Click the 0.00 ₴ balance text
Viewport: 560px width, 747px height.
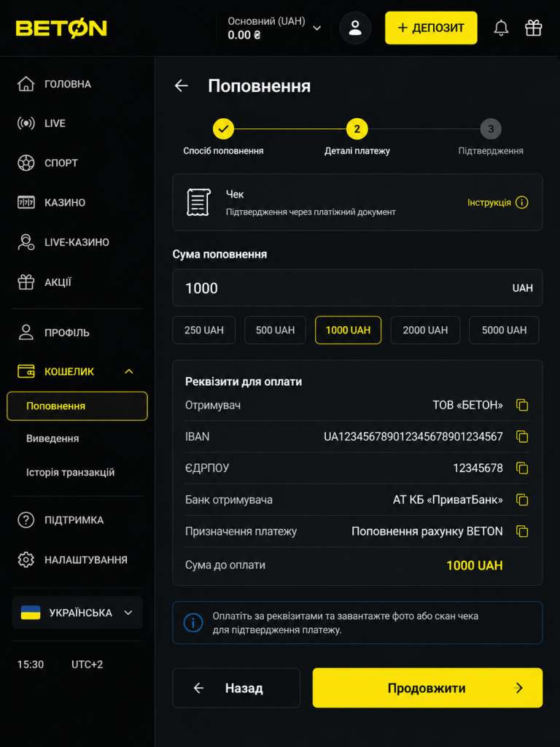244,35
